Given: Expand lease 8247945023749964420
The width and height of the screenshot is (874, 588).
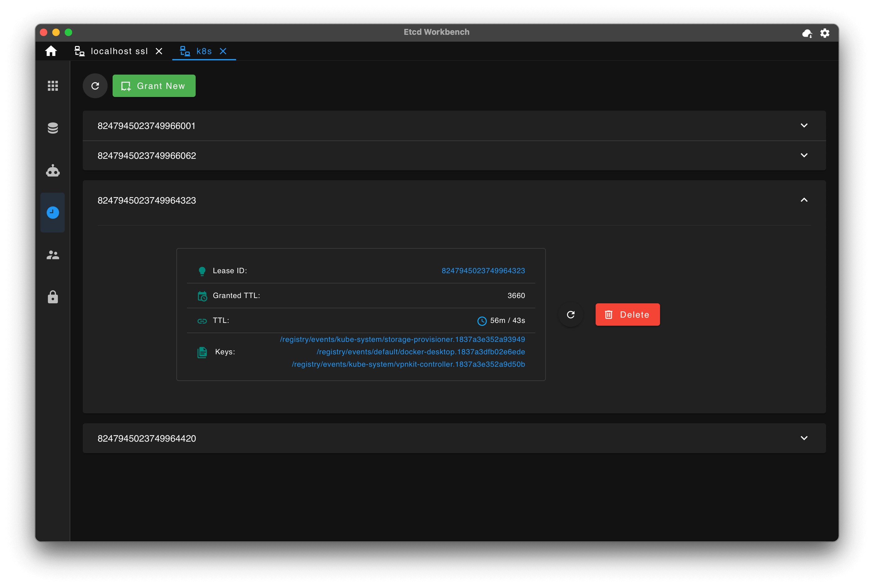Looking at the screenshot, I should [x=454, y=439].
